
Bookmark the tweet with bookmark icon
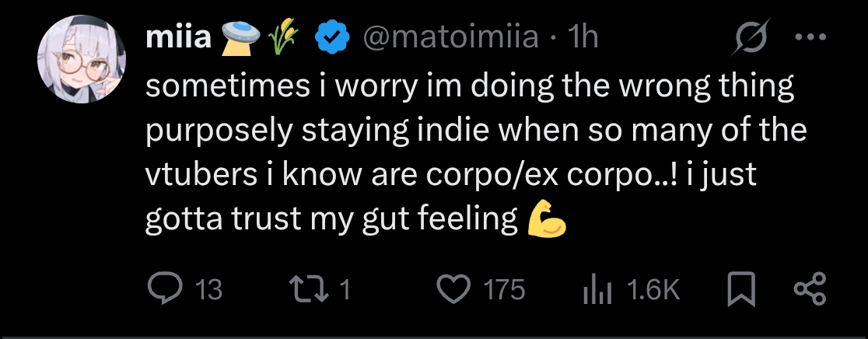[x=742, y=289]
